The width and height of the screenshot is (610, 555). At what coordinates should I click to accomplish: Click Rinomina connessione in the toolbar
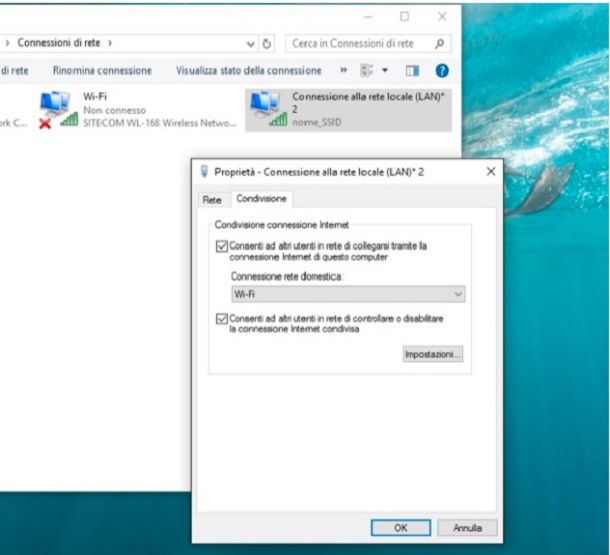tap(102, 70)
